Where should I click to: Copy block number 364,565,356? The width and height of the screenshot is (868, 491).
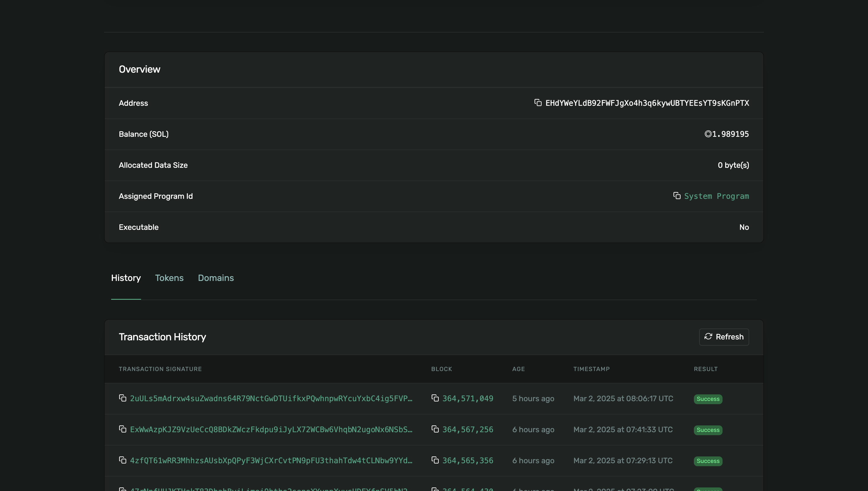(435, 460)
